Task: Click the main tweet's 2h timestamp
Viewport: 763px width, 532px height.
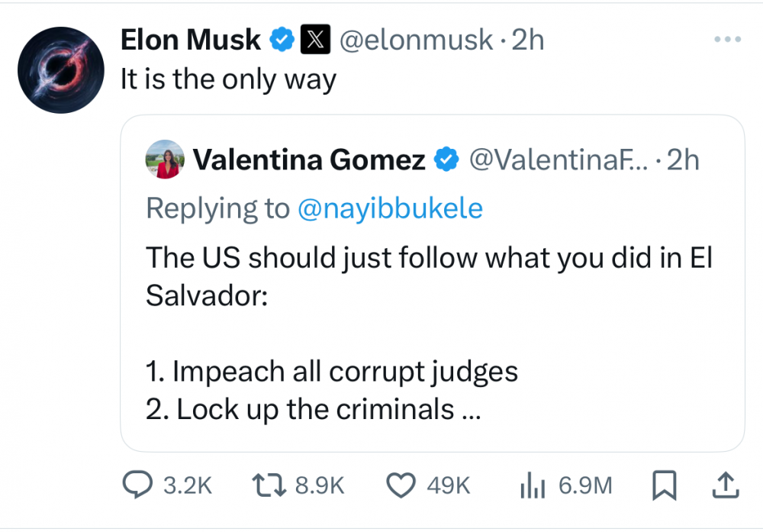Action: [x=528, y=40]
